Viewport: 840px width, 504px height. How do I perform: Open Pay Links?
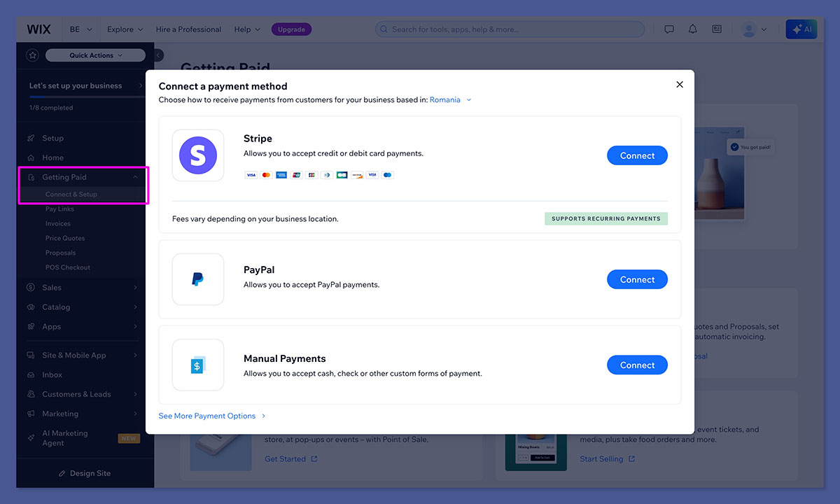pos(59,209)
